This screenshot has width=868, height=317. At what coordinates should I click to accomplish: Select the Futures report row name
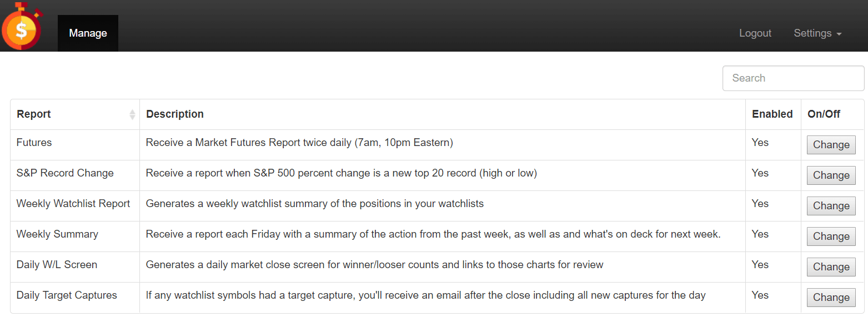34,143
